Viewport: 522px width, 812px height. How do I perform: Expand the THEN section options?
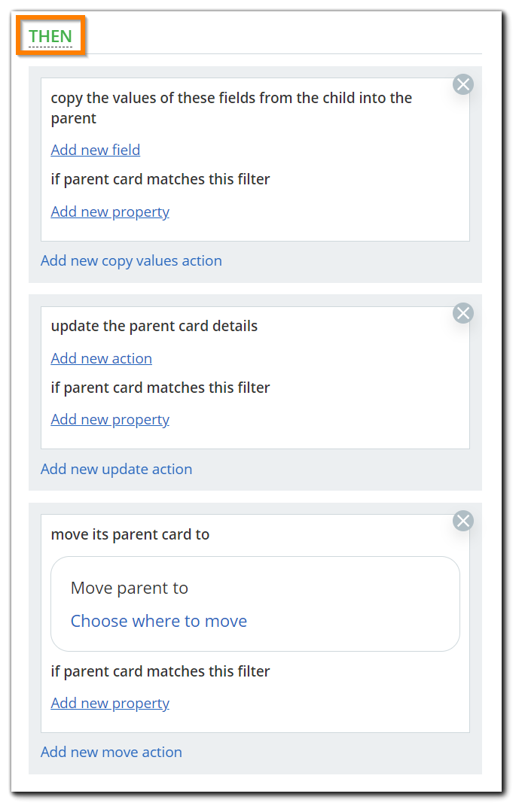coord(50,35)
